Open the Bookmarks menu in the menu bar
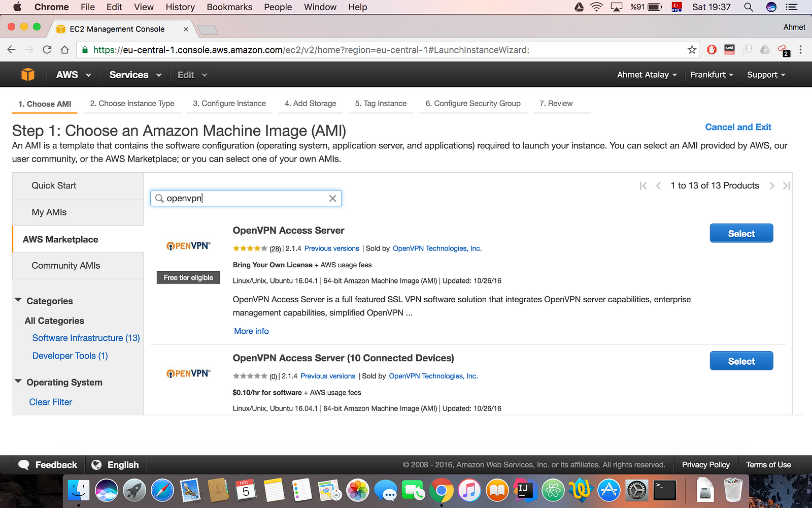Screen dimensions: 812x508 coord(229,7)
